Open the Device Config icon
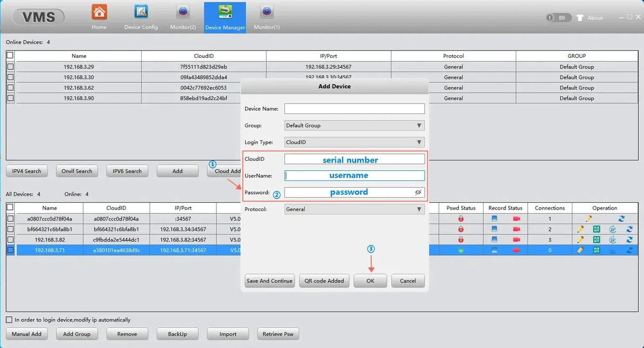Screen dimensions: 644x348 pyautogui.click(x=141, y=12)
